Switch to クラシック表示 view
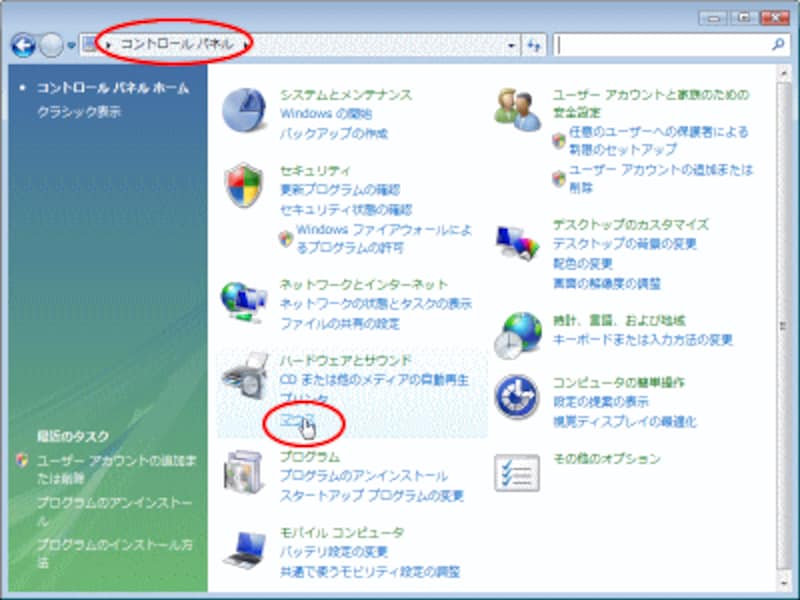Image resolution: width=800 pixels, height=600 pixels. tap(79, 112)
